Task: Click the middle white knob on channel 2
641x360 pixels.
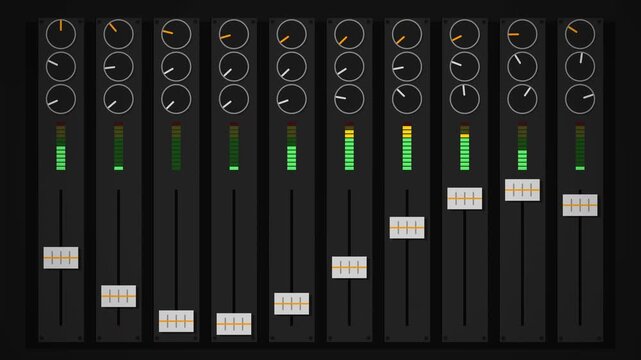Action: 119,67
